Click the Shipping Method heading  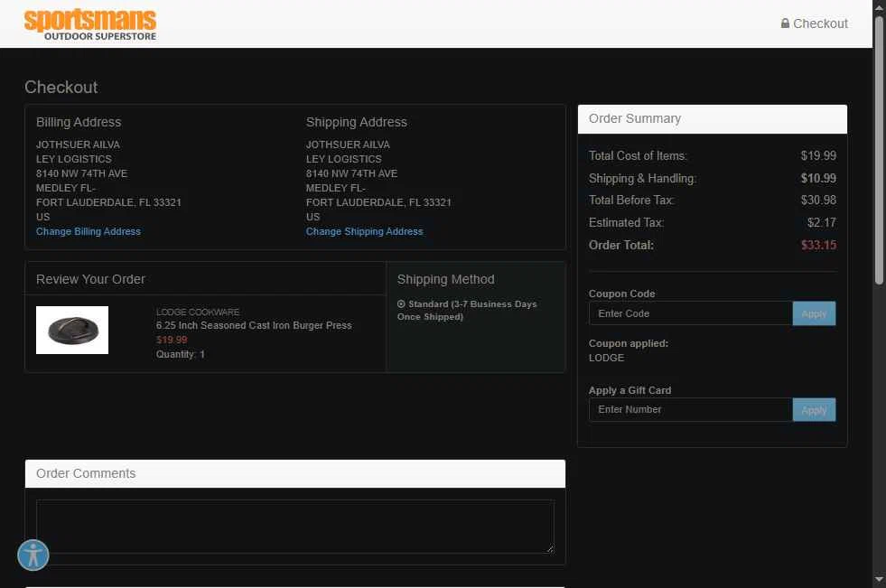pyautogui.click(x=446, y=279)
